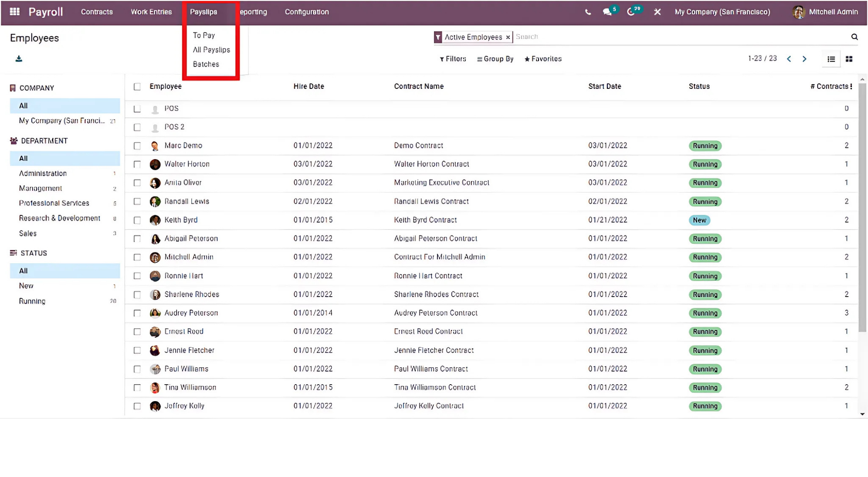Switch to kanban view icon
The width and height of the screenshot is (868, 477).
[x=849, y=59]
